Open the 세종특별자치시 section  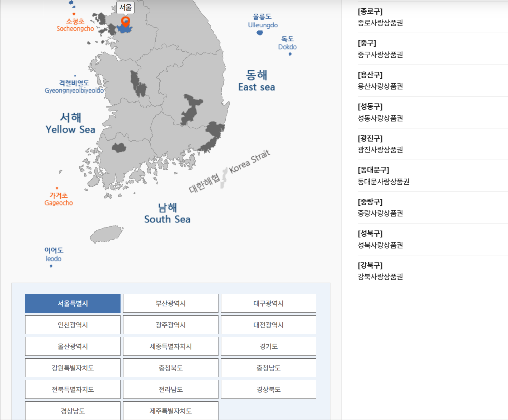coord(170,346)
